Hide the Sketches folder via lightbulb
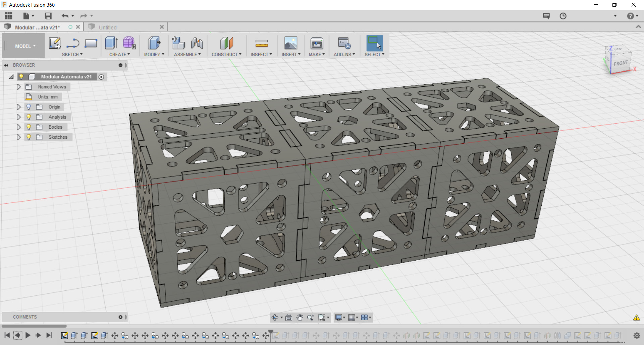This screenshot has height=345, width=644. click(29, 137)
